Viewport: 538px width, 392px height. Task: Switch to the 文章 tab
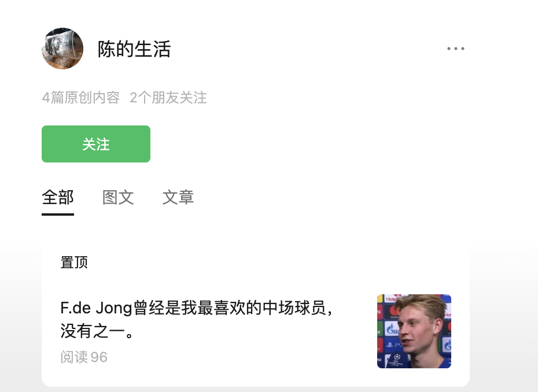pyautogui.click(x=178, y=197)
